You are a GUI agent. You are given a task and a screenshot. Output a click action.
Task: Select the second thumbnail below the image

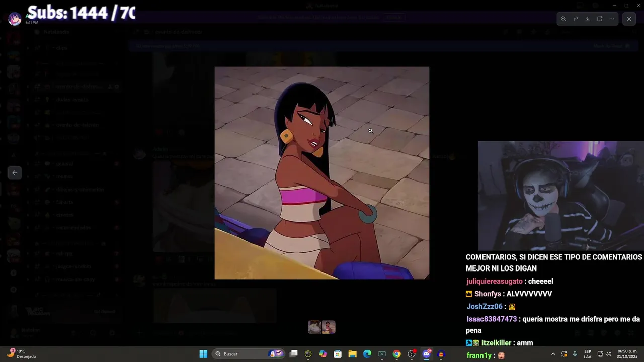click(329, 327)
